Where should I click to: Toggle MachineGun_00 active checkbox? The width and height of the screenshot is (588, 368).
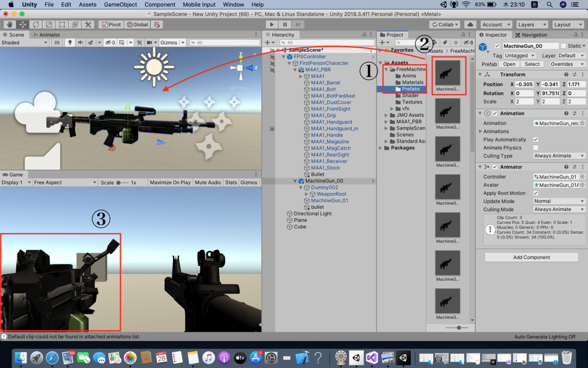coord(497,46)
